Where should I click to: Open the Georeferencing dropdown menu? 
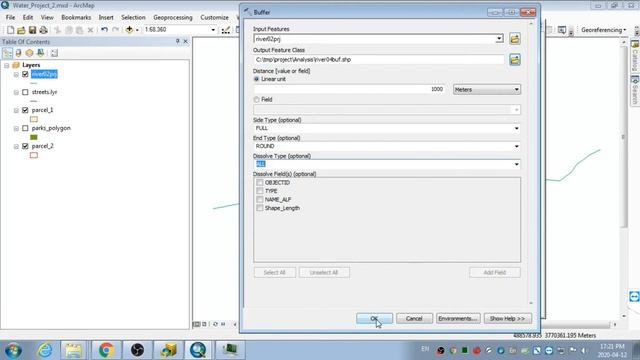click(x=603, y=30)
